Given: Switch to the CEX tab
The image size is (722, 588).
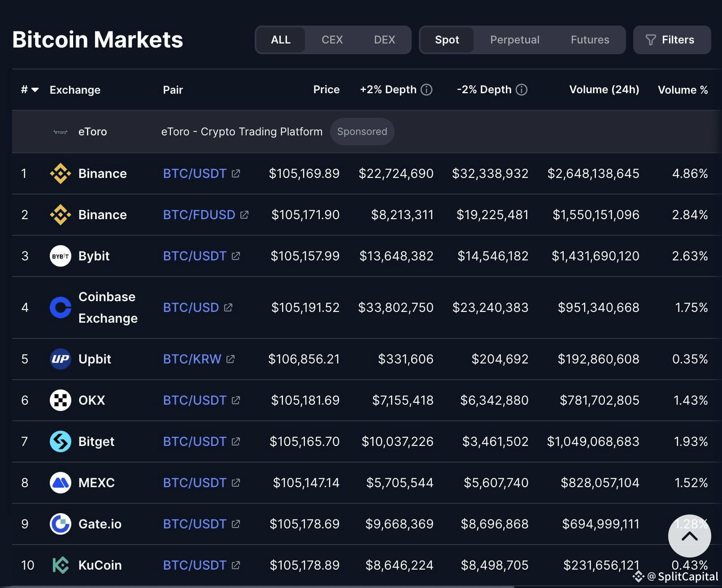Looking at the screenshot, I should [x=332, y=40].
